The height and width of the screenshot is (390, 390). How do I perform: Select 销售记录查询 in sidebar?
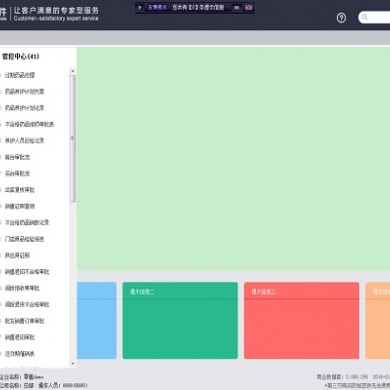point(20,206)
